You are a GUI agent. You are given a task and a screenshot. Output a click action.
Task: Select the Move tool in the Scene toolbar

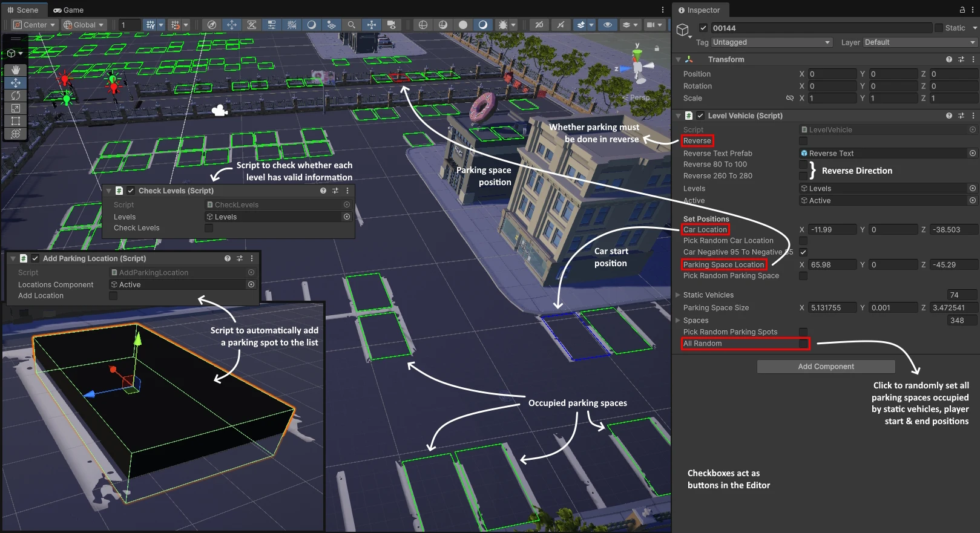pyautogui.click(x=16, y=83)
